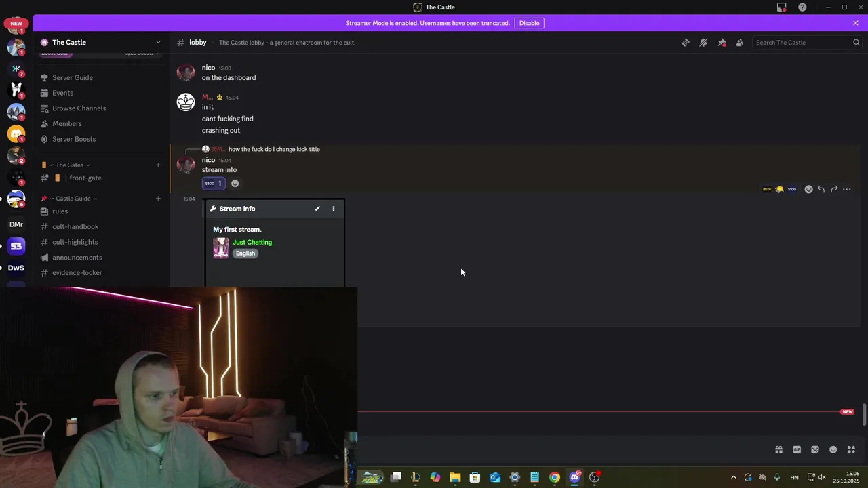Open Google Chrome from taskbar
Image resolution: width=868 pixels, height=488 pixels.
coord(555,477)
